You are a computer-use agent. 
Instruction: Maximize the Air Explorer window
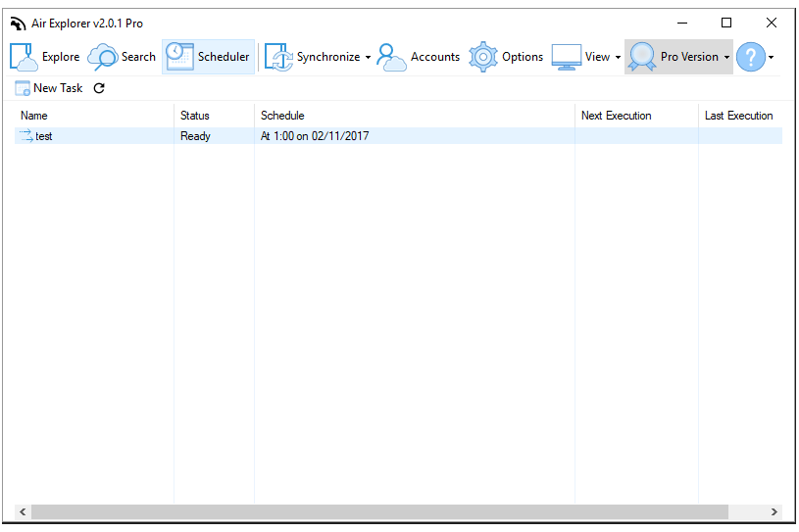[726, 23]
